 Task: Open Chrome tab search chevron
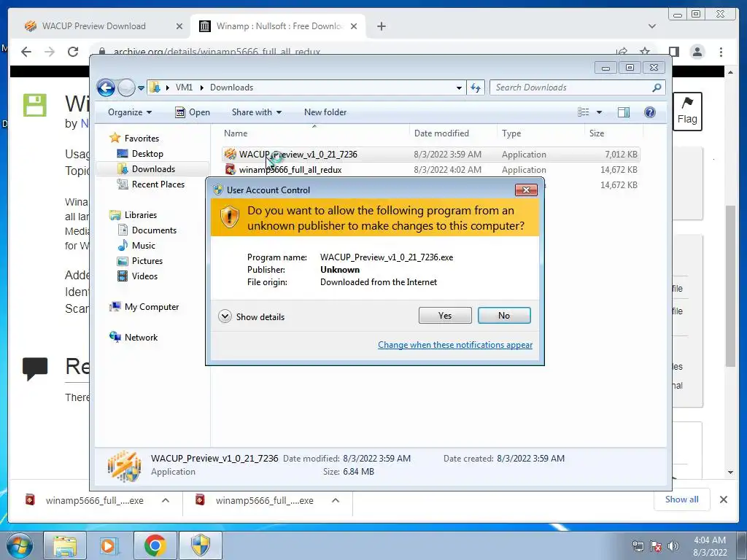click(652, 26)
